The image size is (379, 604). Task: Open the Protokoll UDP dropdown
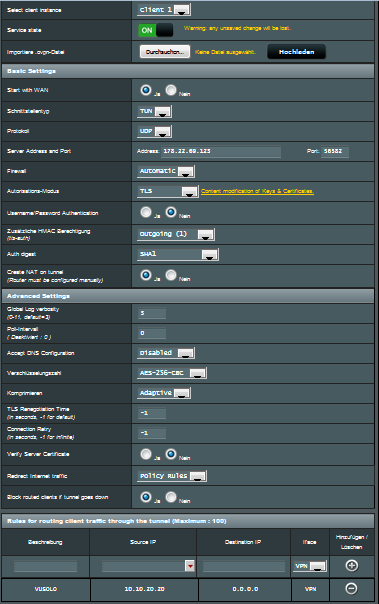click(154, 131)
